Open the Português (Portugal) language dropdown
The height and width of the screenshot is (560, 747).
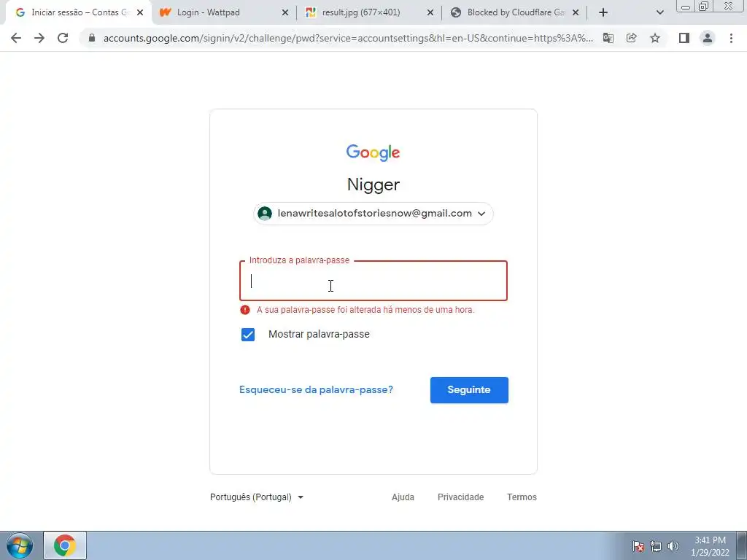[257, 497]
